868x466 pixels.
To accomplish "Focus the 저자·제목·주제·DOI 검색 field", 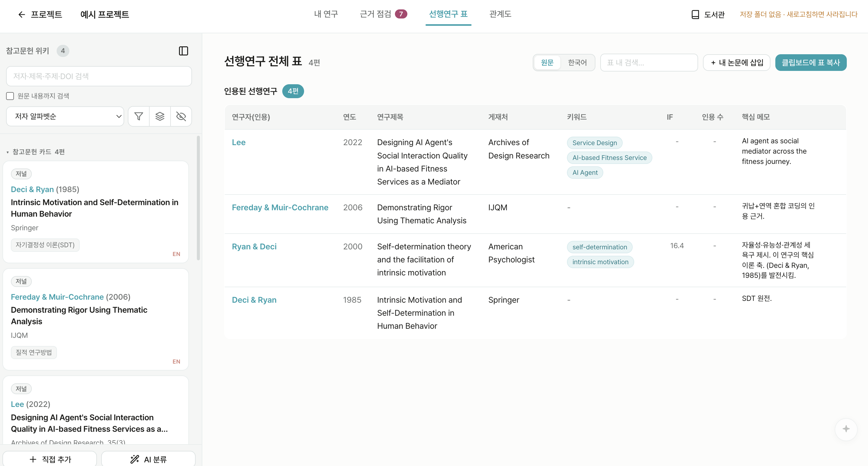I will coord(99,76).
